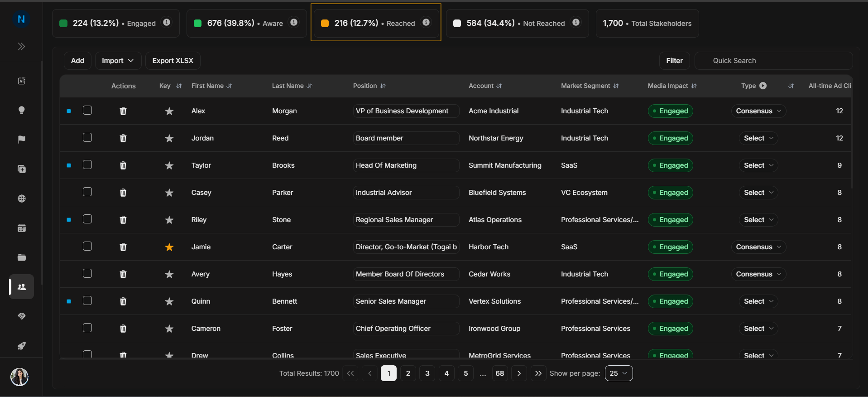Viewport: 868px width, 397px height.
Task: Show info for Not Reached stat card
Action: 576,22
